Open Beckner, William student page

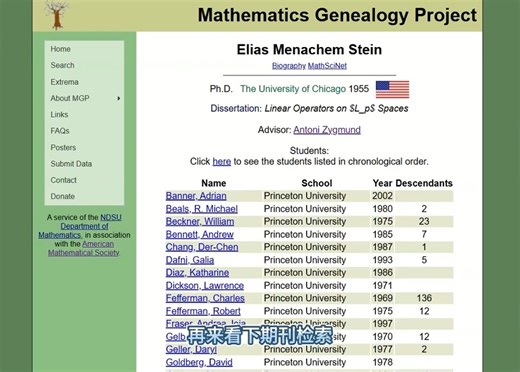(200, 222)
